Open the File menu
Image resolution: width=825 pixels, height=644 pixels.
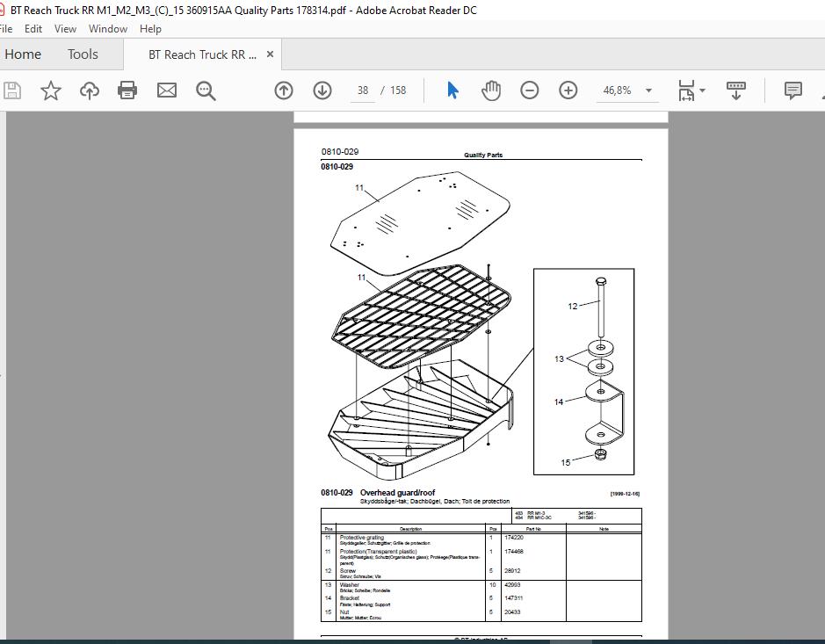click(6, 29)
